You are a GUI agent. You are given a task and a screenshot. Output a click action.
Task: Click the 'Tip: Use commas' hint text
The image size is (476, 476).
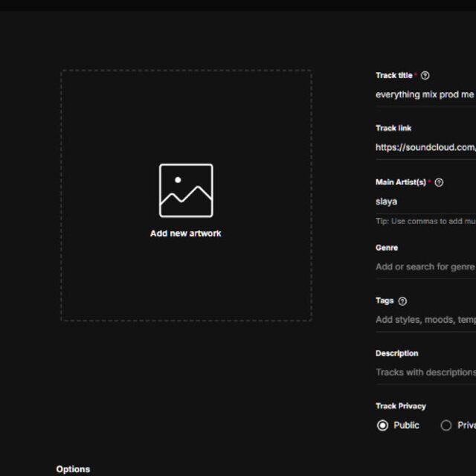[x=425, y=222]
